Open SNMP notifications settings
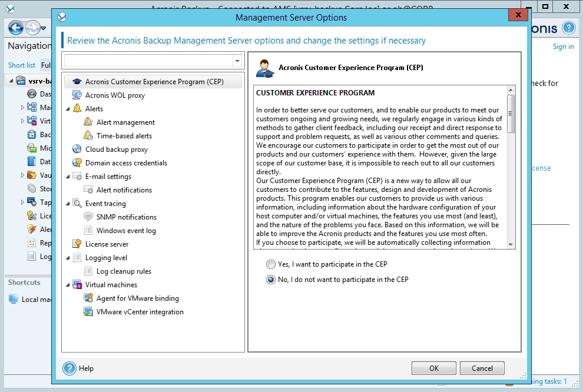Viewport: 583px width, 392px height. click(127, 217)
